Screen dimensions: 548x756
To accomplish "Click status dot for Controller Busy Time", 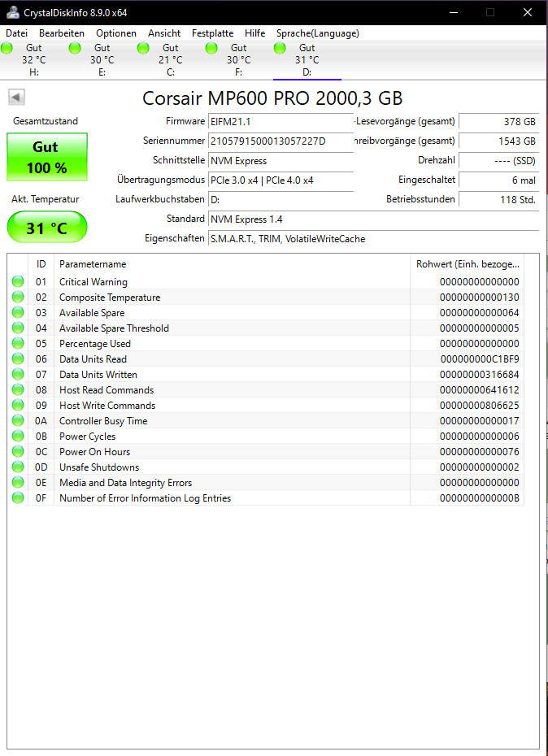I will point(18,420).
